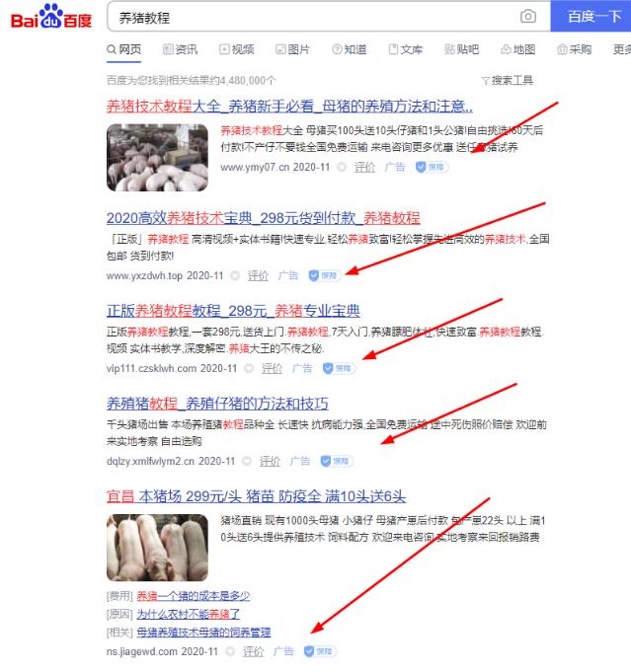Viewport: 631px width, 672px height.
Task: Click the Baidu logo
Action: (51, 19)
